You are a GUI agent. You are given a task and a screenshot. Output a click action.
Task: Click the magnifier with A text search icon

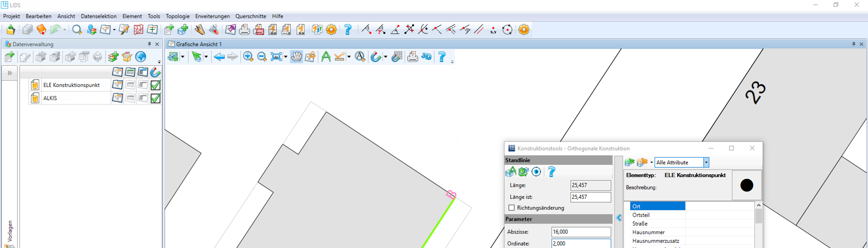360,57
